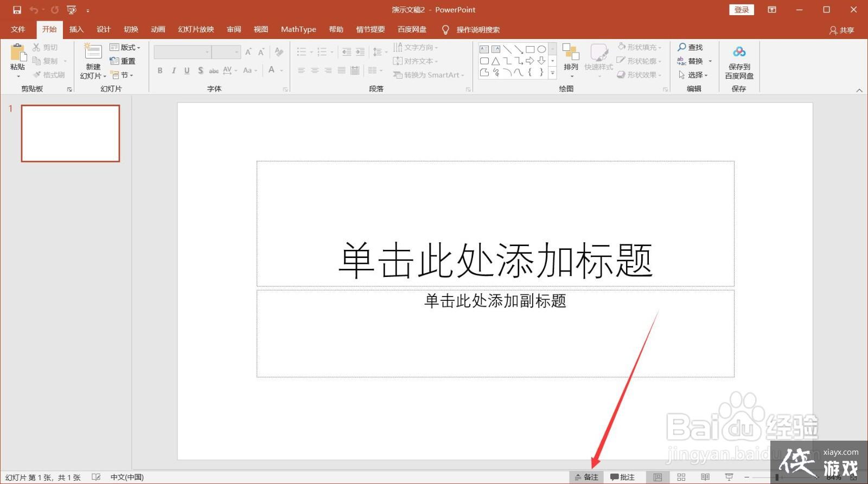Image resolution: width=868 pixels, height=484 pixels.
Task: Select the down arrow shape
Action: pos(541,61)
